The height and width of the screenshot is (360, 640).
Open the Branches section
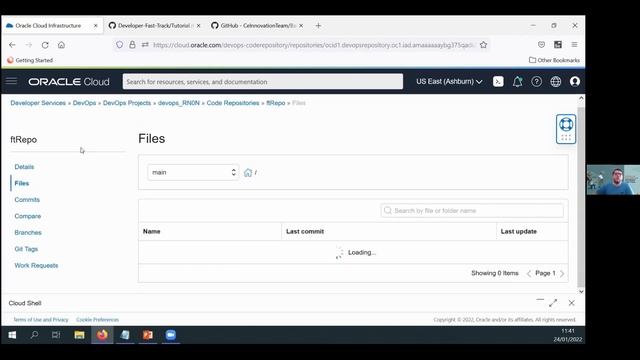pyautogui.click(x=28, y=232)
